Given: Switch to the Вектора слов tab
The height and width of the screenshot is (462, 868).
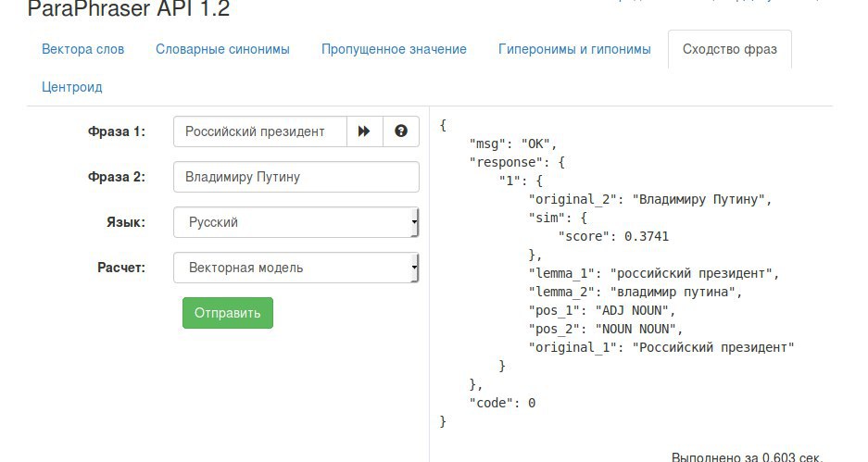Looking at the screenshot, I should click(83, 49).
